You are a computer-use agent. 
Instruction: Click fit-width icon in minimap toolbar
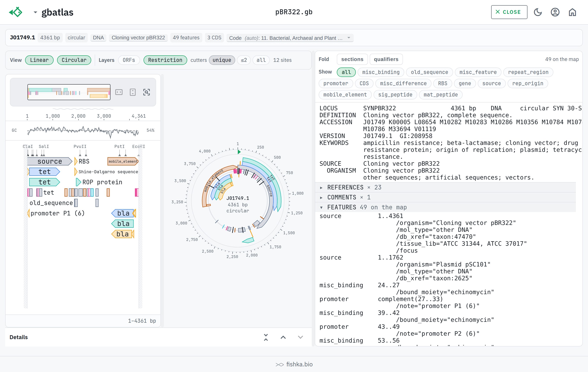[x=119, y=92]
